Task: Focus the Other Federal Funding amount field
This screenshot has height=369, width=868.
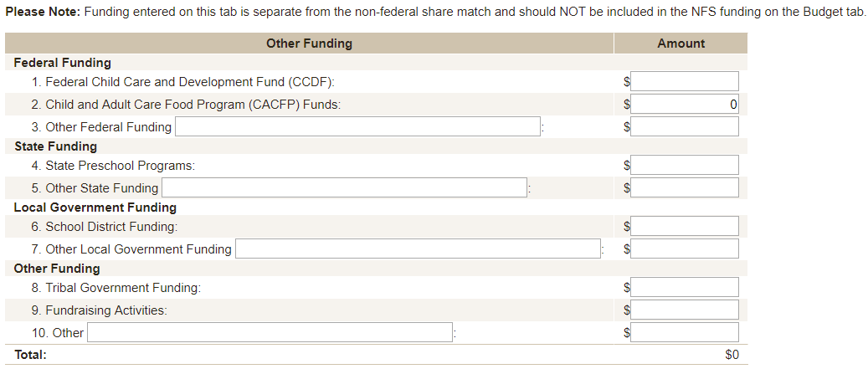Action: click(685, 126)
